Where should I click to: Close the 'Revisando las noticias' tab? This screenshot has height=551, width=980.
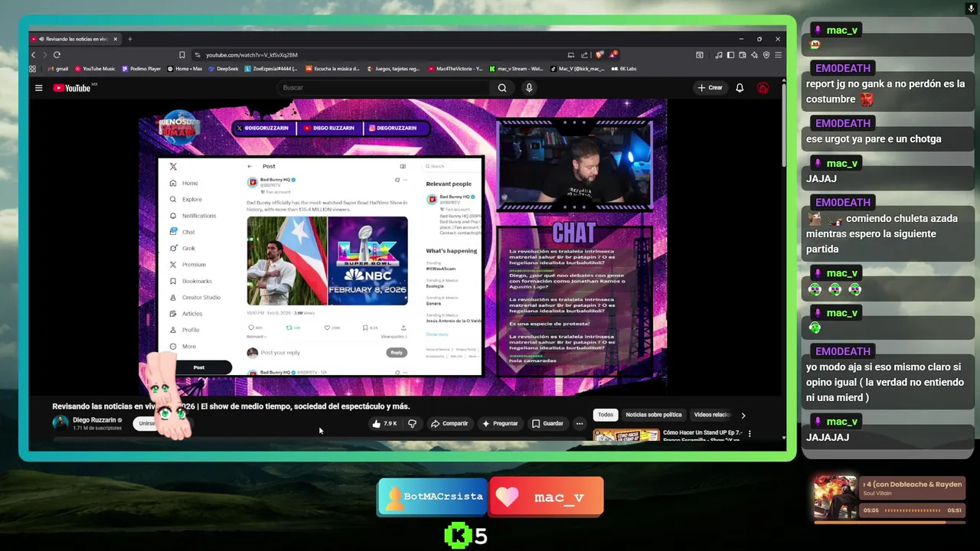pyautogui.click(x=116, y=39)
